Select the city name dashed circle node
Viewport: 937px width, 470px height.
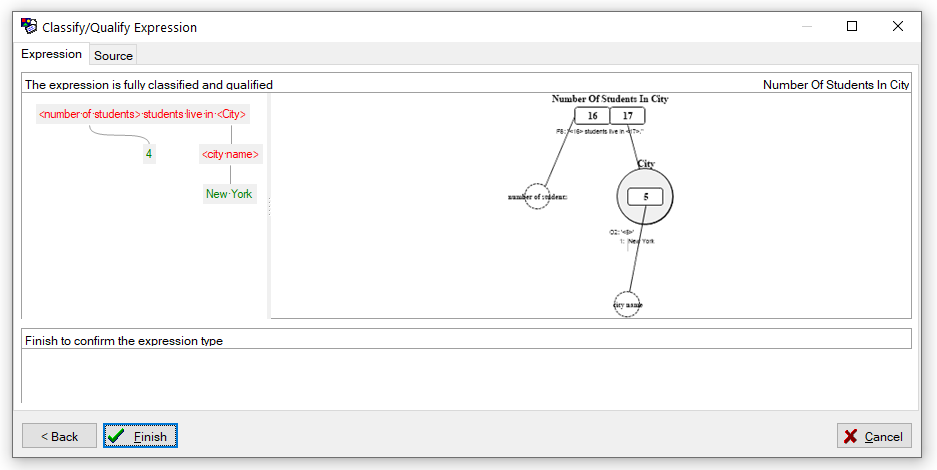pyautogui.click(x=627, y=305)
